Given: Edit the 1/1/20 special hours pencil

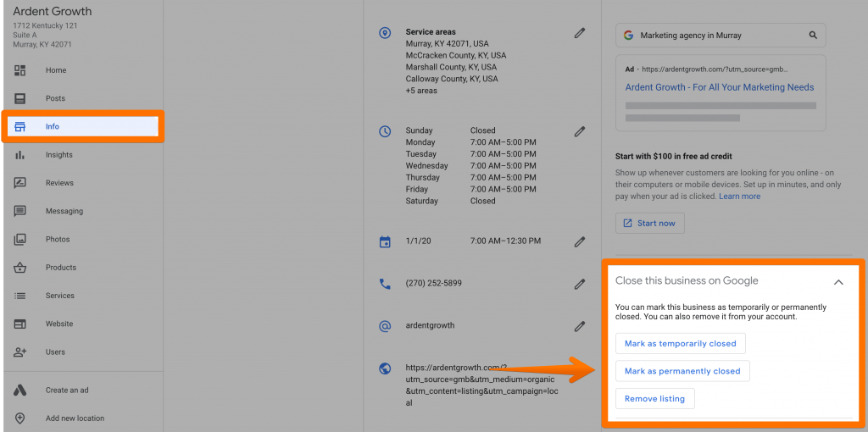Looking at the screenshot, I should pos(580,241).
